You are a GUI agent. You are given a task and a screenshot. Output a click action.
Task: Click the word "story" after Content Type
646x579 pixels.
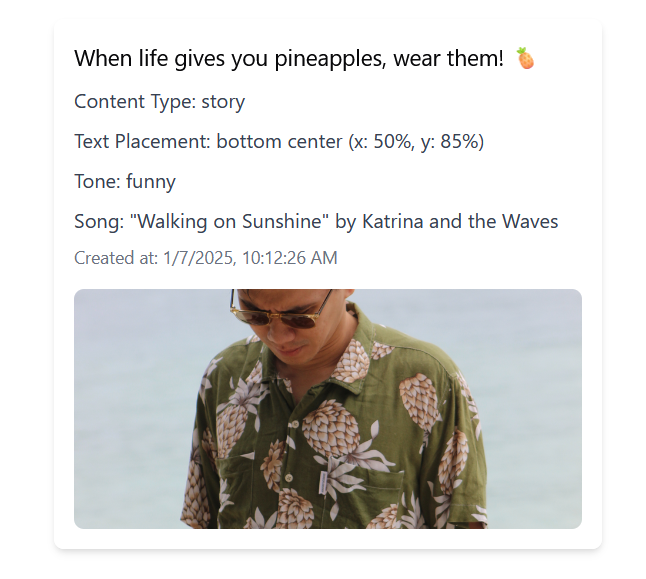point(223,101)
